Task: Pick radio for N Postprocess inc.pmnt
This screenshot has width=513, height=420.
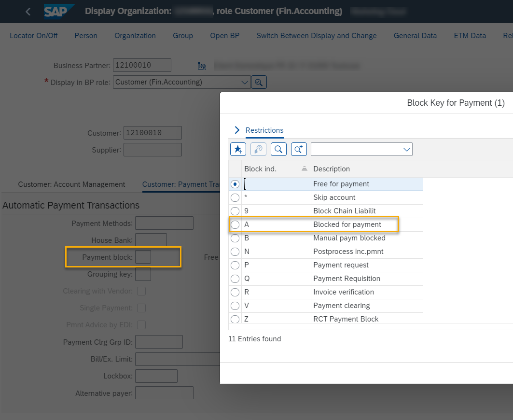Action: point(235,252)
